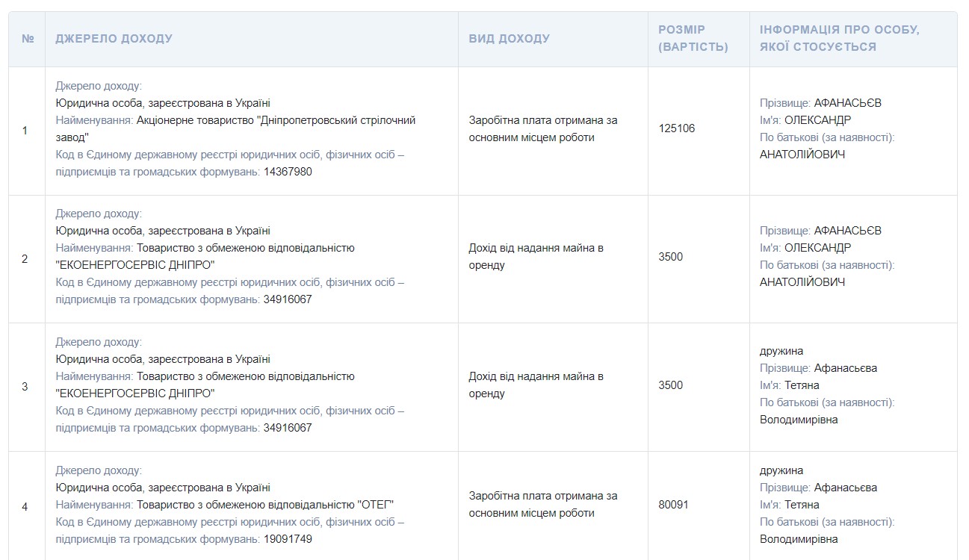Click patronymic АНАТОЛІЙОВИЧ in row 2
969x560 pixels.
pyautogui.click(x=802, y=282)
